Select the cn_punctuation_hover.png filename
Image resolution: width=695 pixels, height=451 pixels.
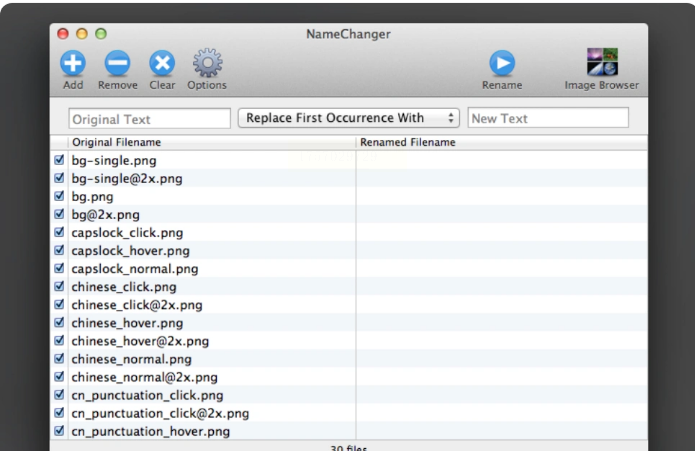(151, 432)
